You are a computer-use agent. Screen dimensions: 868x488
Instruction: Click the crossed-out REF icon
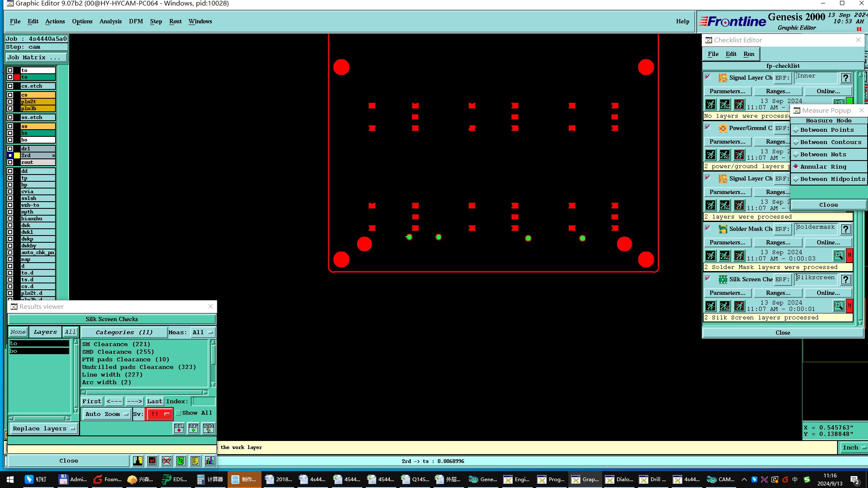167,461
